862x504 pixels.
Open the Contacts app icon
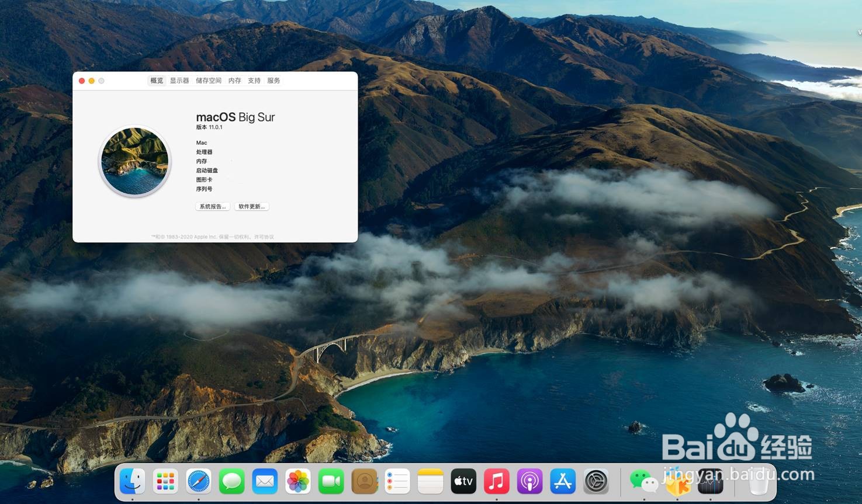click(x=364, y=481)
